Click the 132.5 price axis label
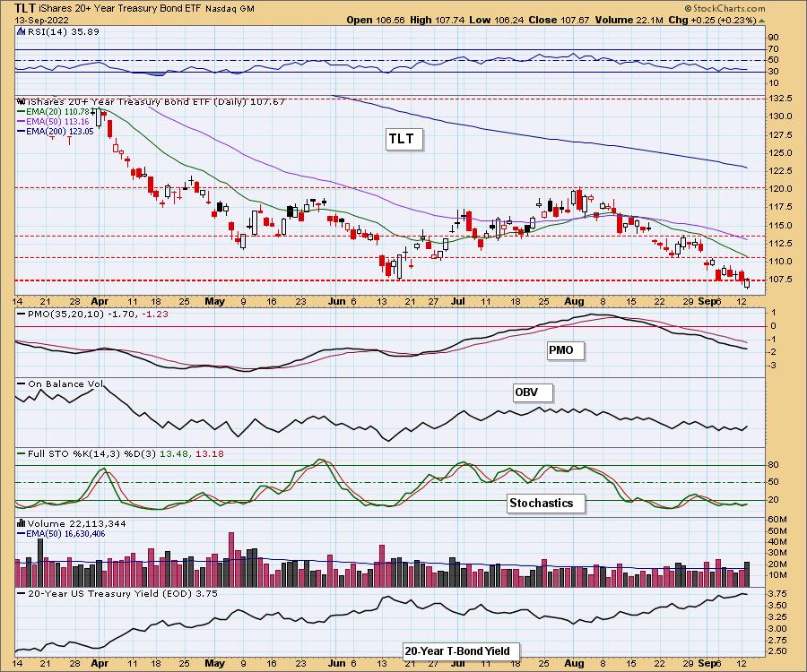Image resolution: width=807 pixels, height=672 pixels. coord(781,99)
